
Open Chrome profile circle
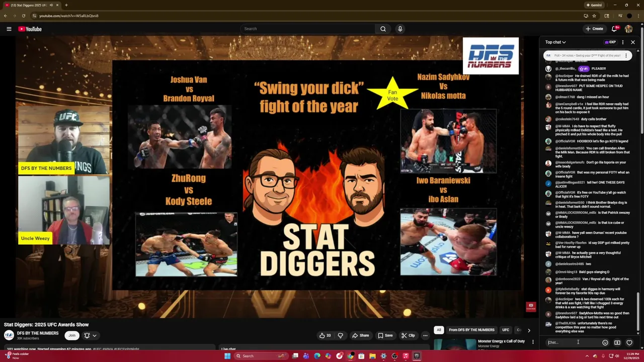click(x=629, y=16)
